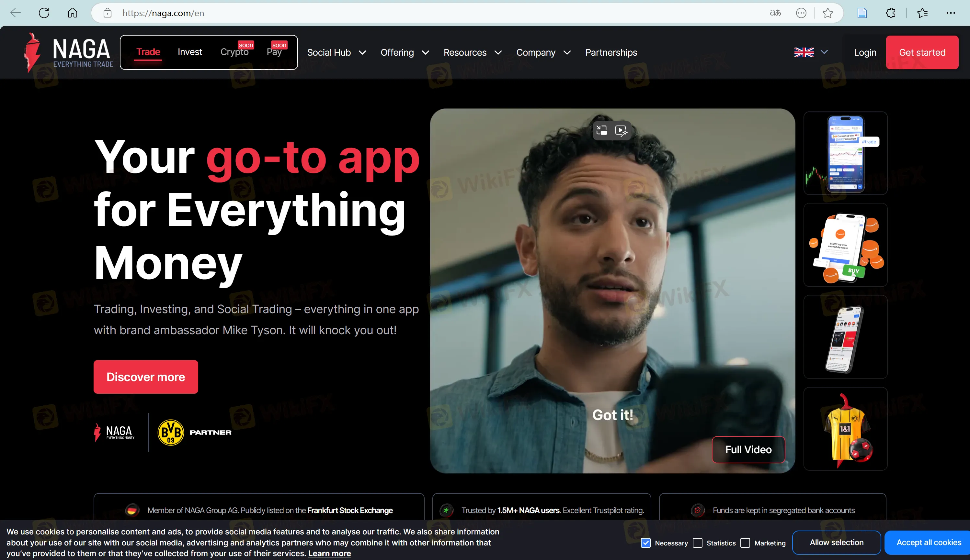970x560 pixels.
Task: Open browser settings three-dots menu
Action: click(950, 13)
